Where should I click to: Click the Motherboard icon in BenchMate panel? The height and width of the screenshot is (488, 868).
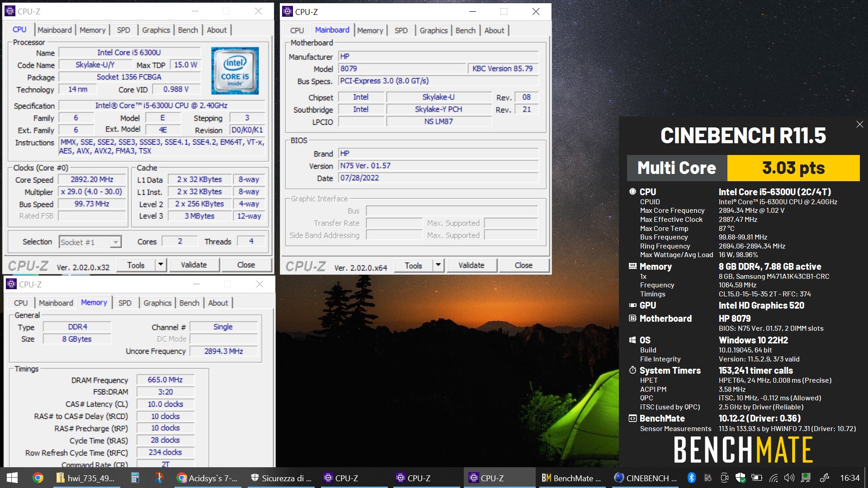[x=632, y=318]
